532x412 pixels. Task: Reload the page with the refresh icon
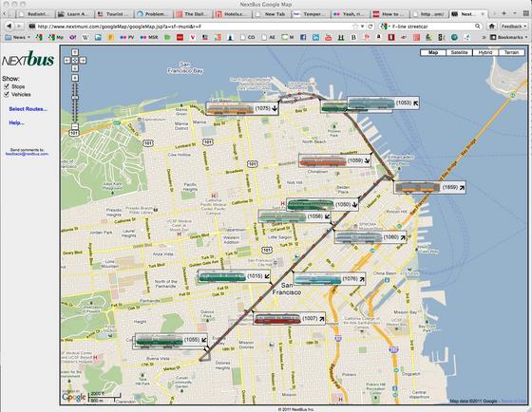370,27
